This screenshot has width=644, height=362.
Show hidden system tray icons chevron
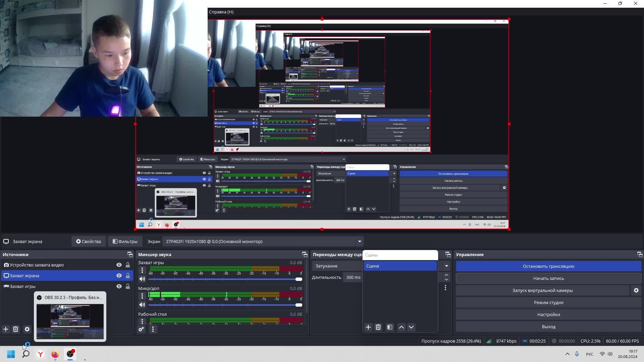point(567,354)
